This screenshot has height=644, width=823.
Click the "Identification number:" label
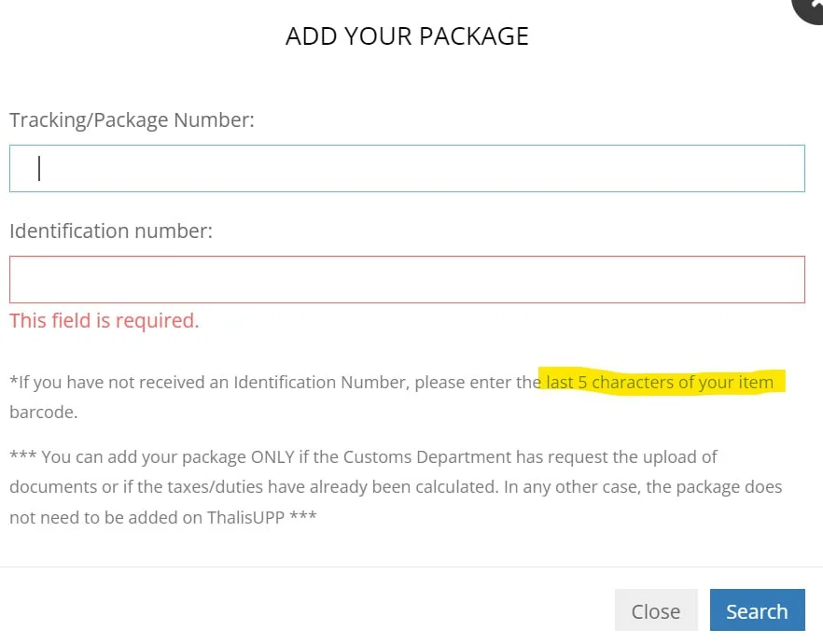[111, 231]
